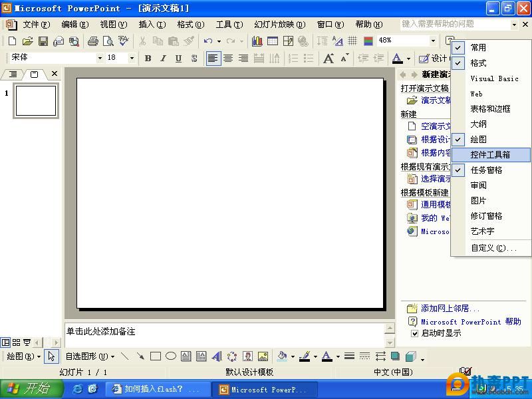This screenshot has height=399, width=532.
Task: Insert a Text Box from drawing toolbar
Action: pyautogui.click(x=186, y=356)
